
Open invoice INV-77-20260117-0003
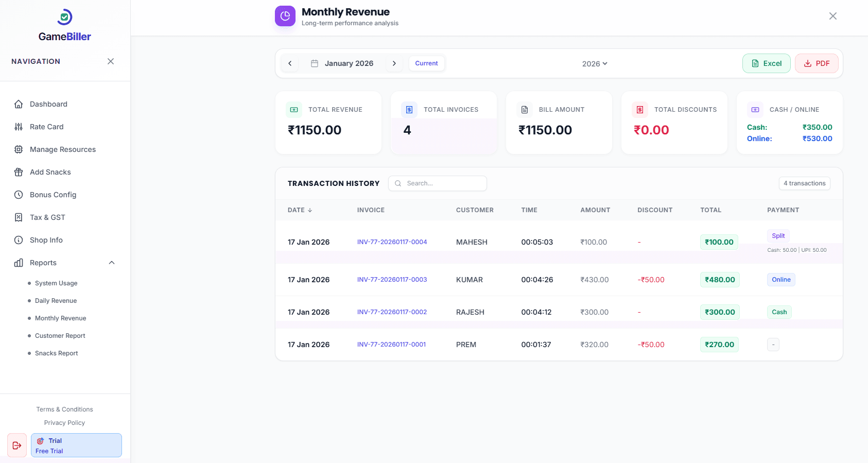[392, 280]
